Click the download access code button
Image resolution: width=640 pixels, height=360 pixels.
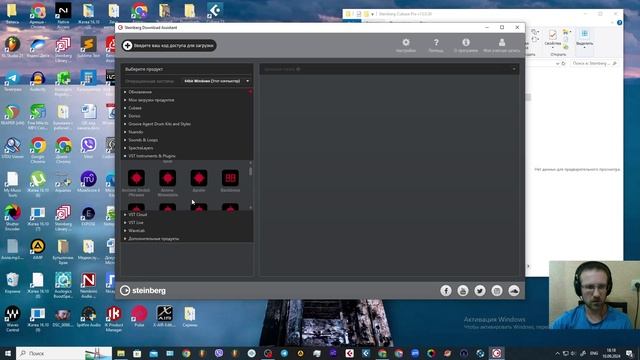point(169,45)
